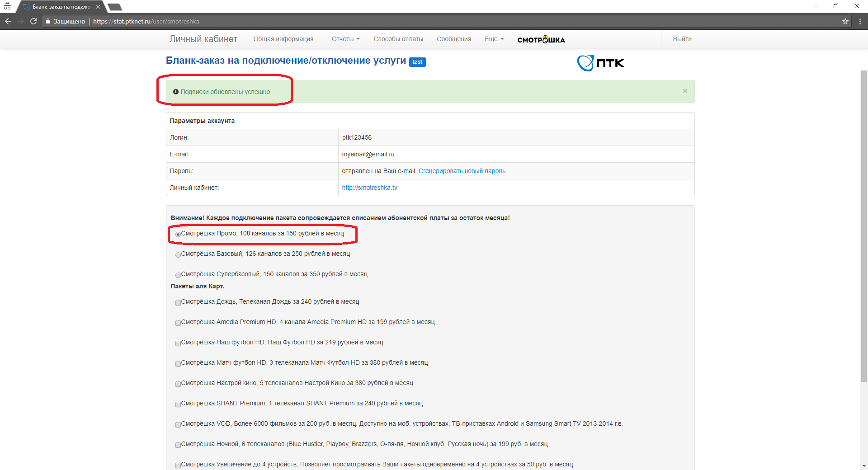868x470 pixels.
Task: Check the Настрой кино package
Action: click(x=178, y=384)
